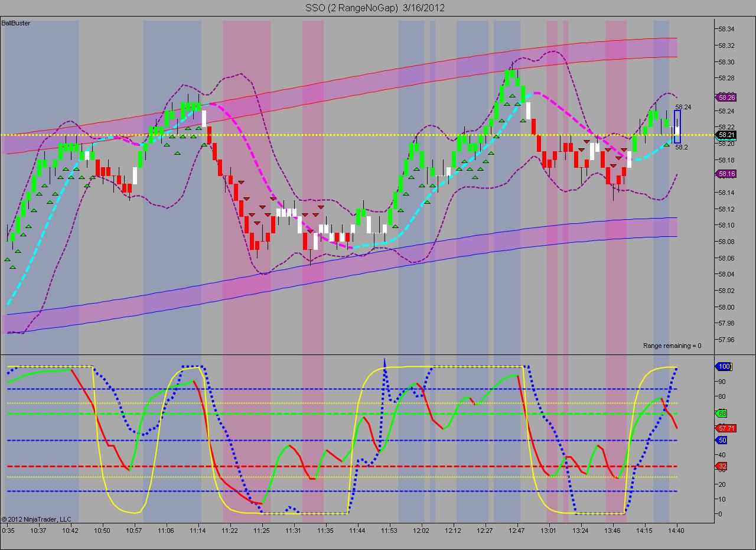
Task: Click the red 57.71 oscillator marker
Action: tap(726, 428)
